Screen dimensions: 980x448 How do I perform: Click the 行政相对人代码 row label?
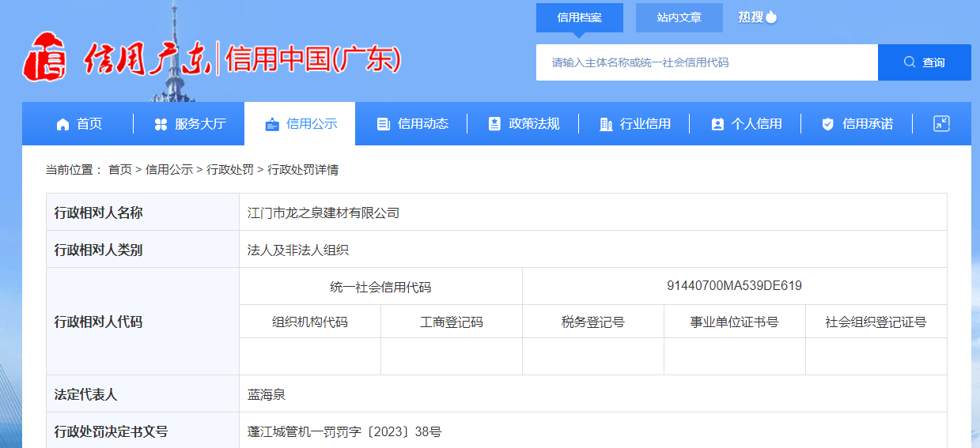[98, 322]
